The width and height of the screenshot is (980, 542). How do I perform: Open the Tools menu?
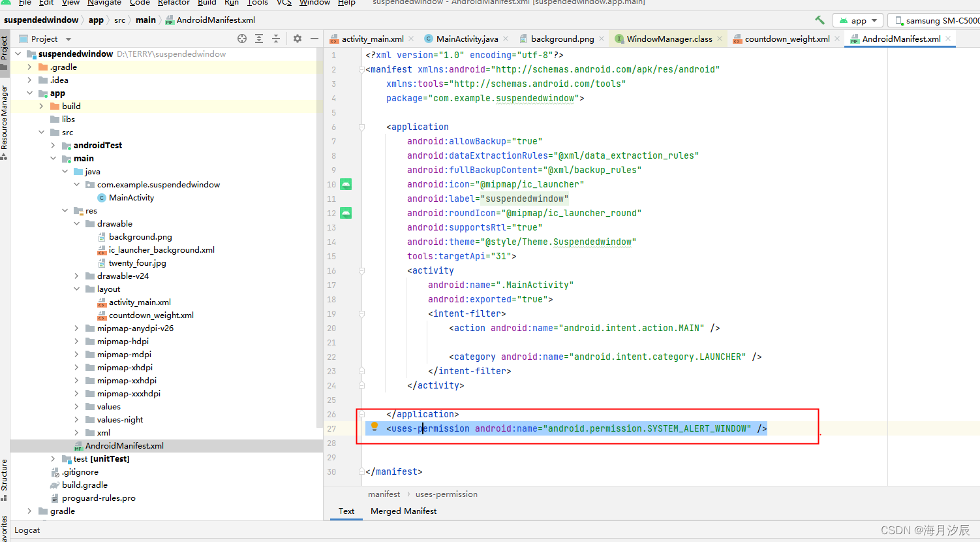pyautogui.click(x=258, y=3)
